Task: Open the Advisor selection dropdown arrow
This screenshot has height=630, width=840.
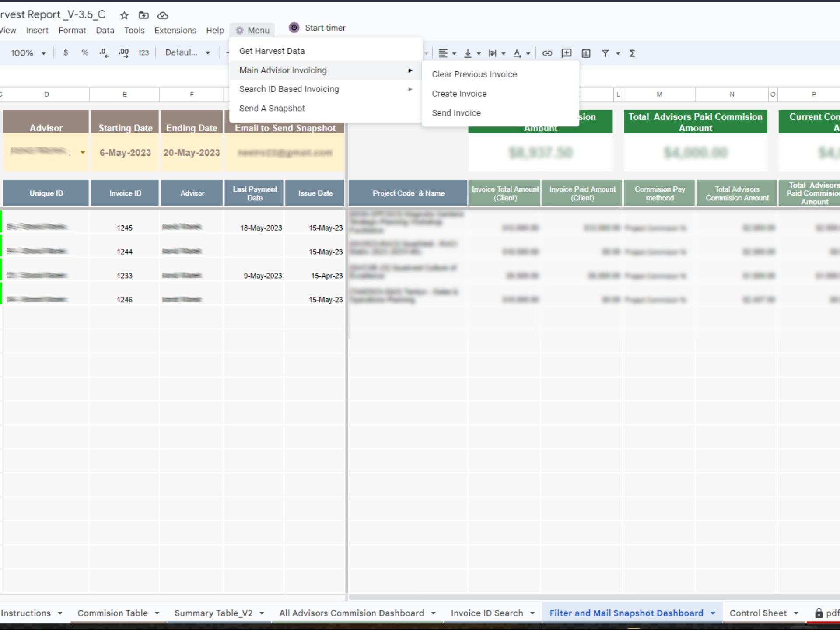Action: coord(82,153)
